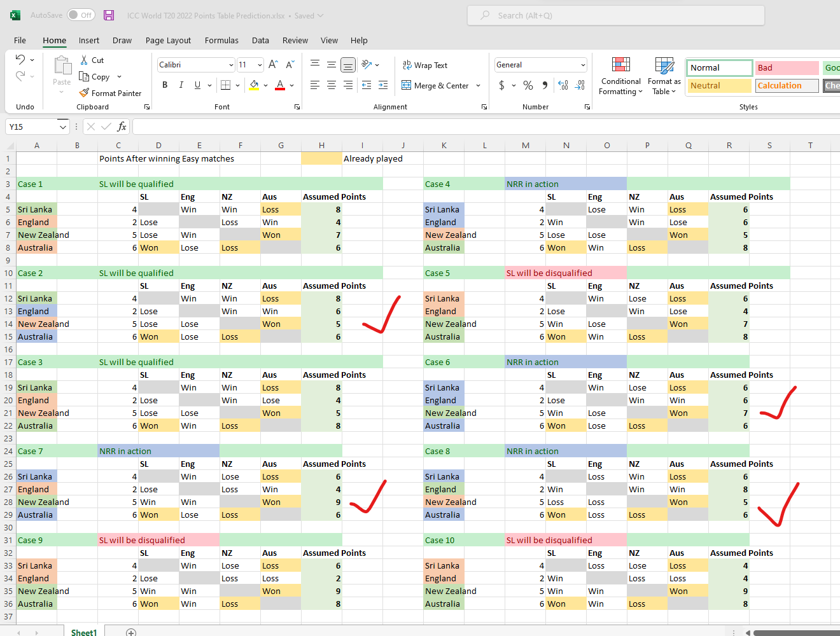Center text horizontally
The height and width of the screenshot is (636, 840).
pyautogui.click(x=332, y=85)
